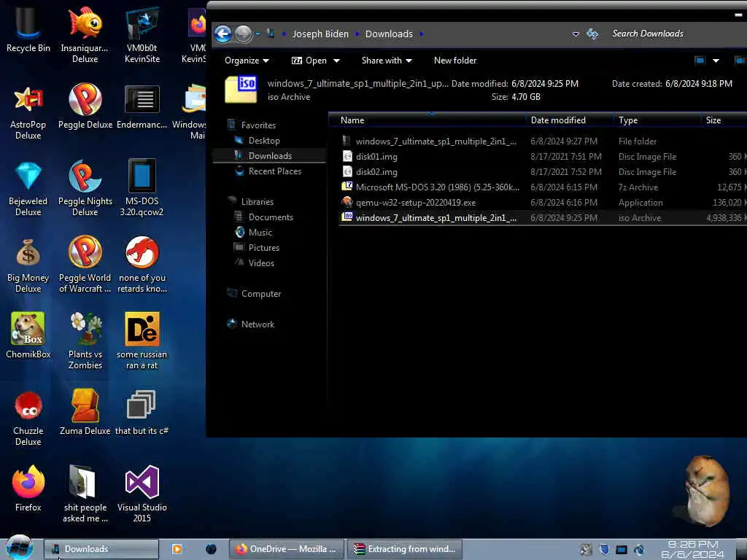Open the Endermanc... desktop shortcut
The image size is (747, 560).
(x=142, y=106)
